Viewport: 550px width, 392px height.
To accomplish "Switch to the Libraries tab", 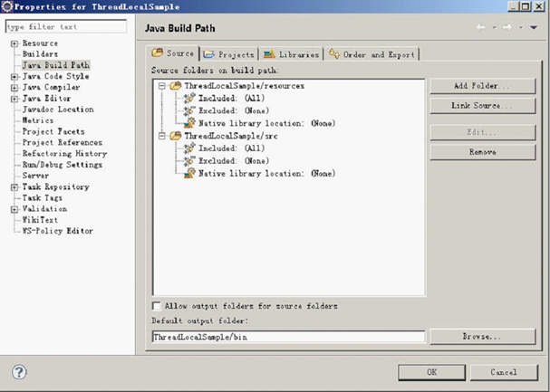I will point(291,54).
